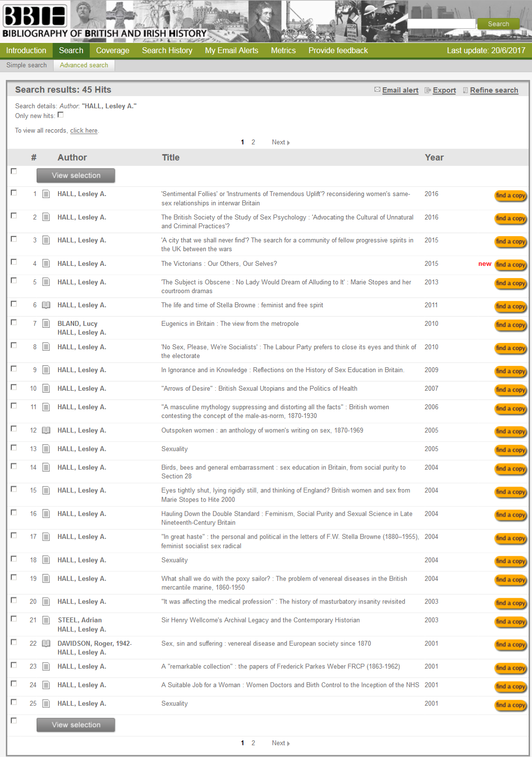Enable the Only new hits checkbox
The height and width of the screenshot is (757, 532).
pyautogui.click(x=60, y=115)
